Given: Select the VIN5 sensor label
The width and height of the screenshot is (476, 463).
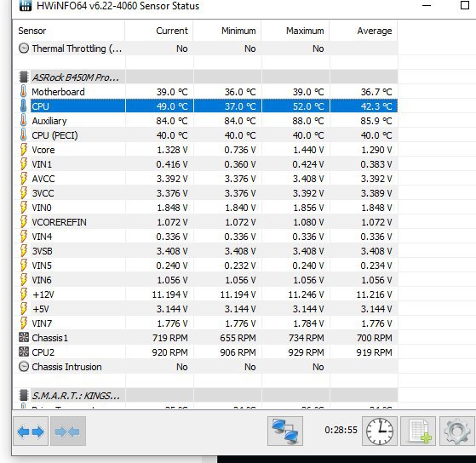Looking at the screenshot, I should click(x=42, y=266).
